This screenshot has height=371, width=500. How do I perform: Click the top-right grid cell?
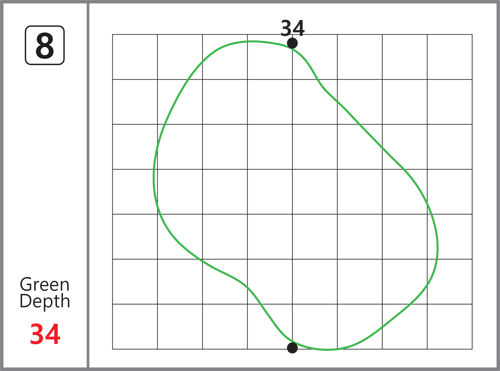click(x=450, y=57)
